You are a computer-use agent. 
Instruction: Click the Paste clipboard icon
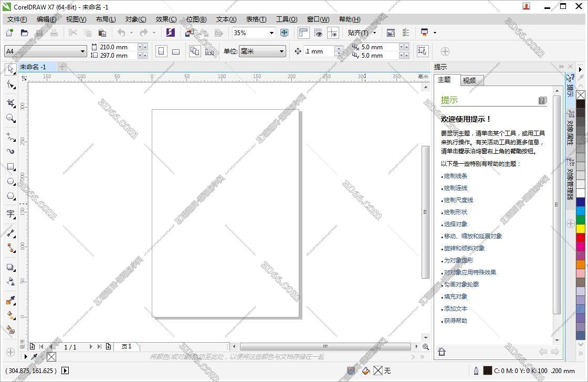(x=102, y=33)
